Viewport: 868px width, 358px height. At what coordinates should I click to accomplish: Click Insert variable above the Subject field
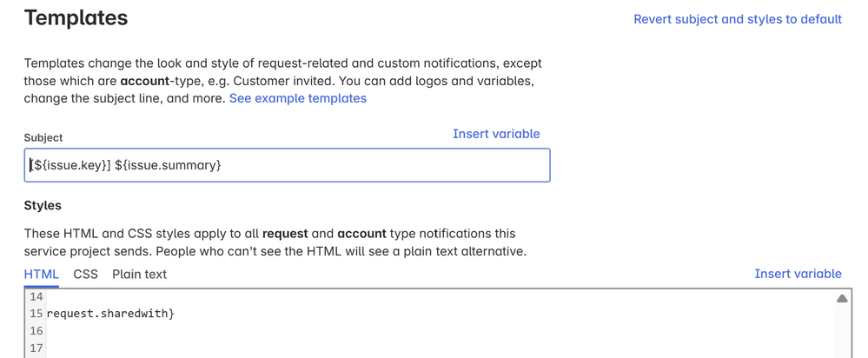pyautogui.click(x=496, y=134)
